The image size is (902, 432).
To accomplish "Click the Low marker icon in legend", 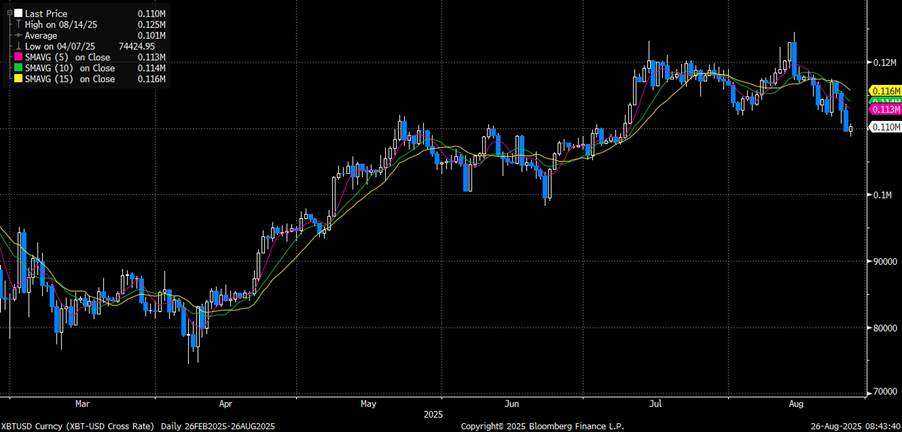I will (20, 46).
